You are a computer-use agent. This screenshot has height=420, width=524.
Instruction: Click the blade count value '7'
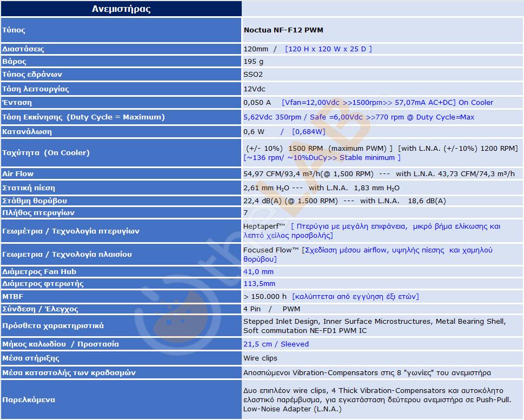[x=246, y=213]
